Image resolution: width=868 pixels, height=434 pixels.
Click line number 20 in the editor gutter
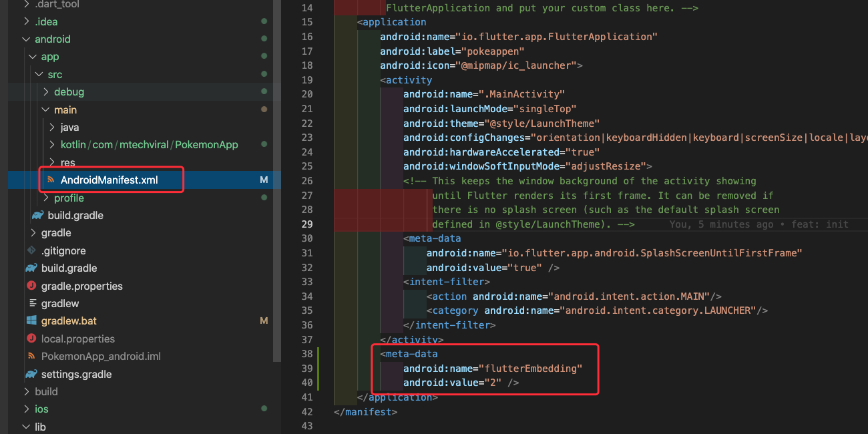(306, 93)
